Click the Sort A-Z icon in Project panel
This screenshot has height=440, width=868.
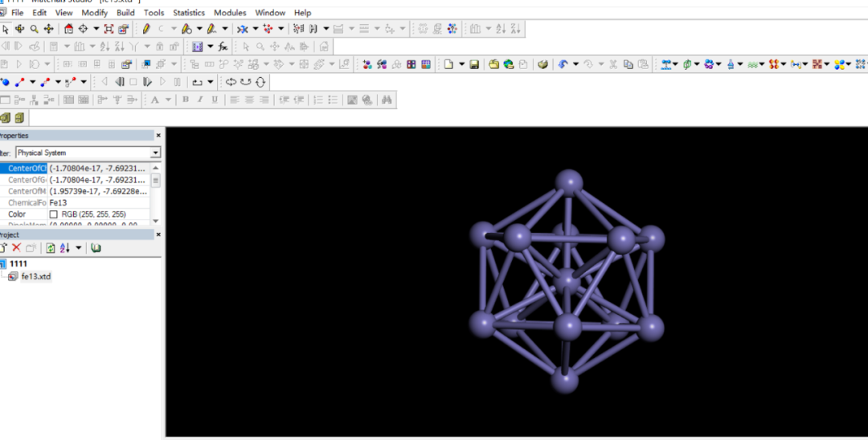pyautogui.click(x=65, y=248)
